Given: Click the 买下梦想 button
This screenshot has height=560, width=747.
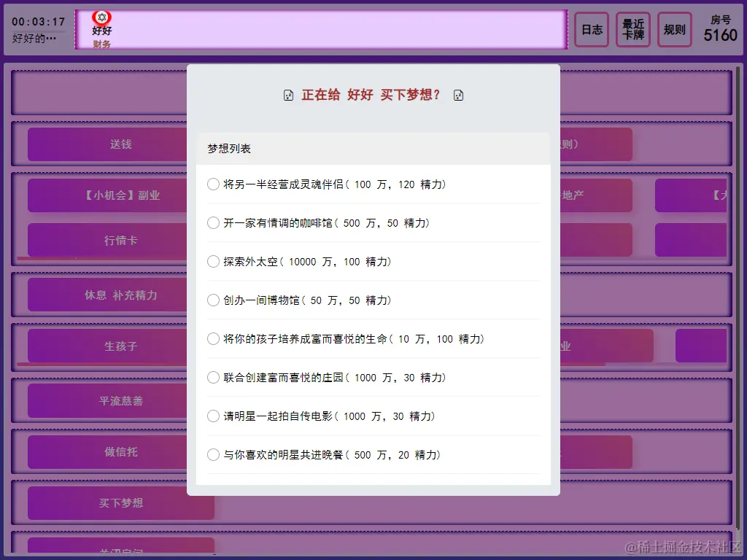Looking at the screenshot, I should coord(121,503).
